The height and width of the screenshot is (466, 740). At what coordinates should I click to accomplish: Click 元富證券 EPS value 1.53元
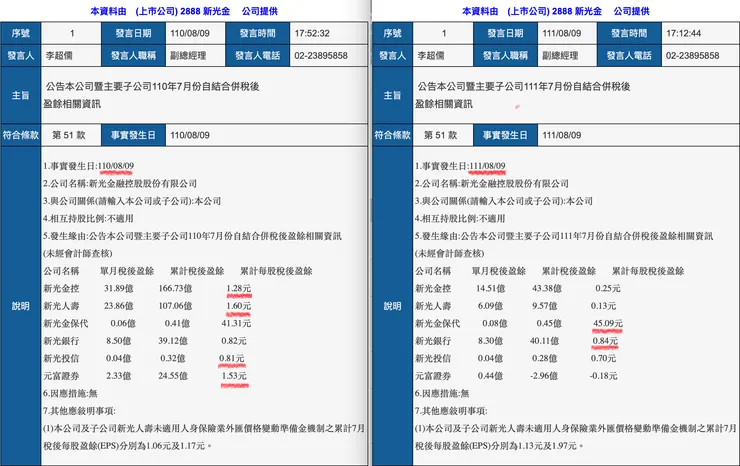coord(234,376)
